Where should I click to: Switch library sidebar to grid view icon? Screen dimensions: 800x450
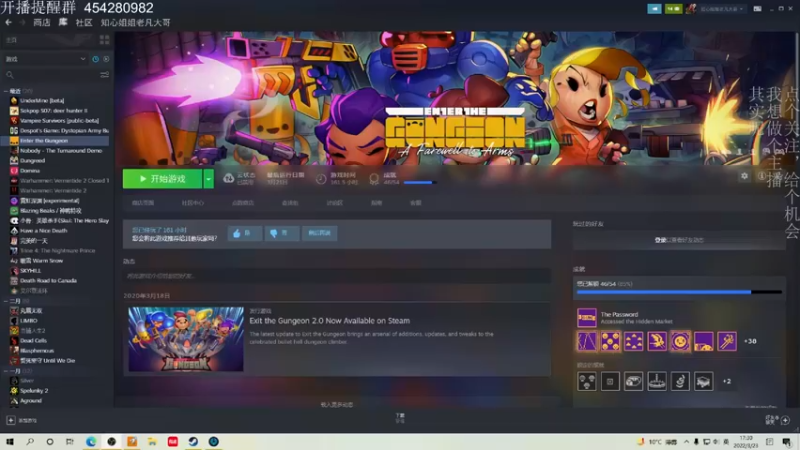(105, 39)
